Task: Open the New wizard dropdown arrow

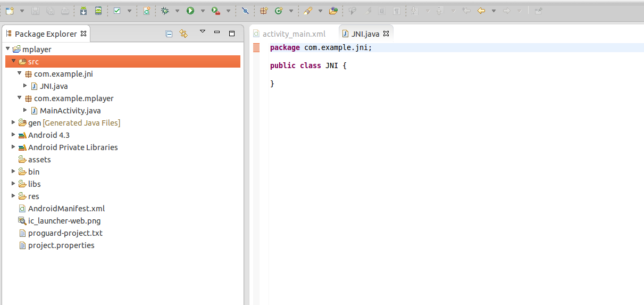Action: click(x=22, y=11)
